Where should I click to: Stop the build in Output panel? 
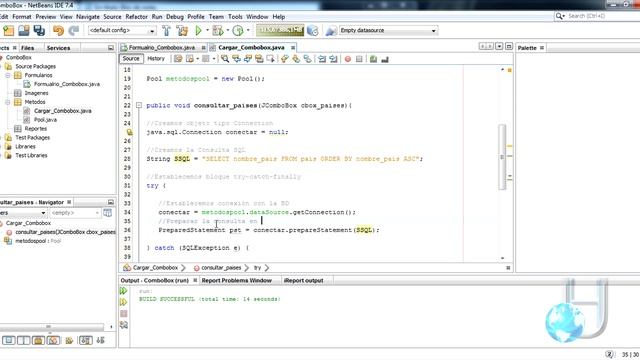pyautogui.click(x=124, y=313)
